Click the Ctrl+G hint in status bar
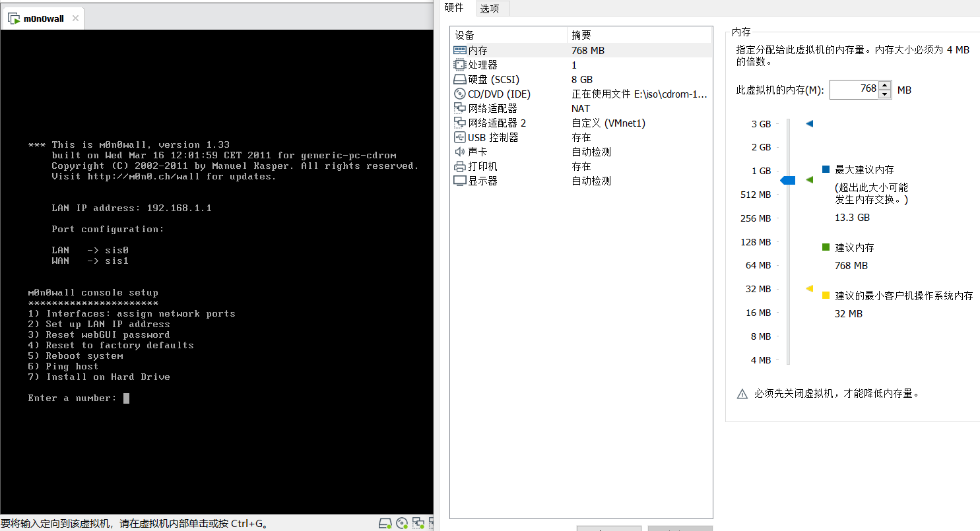Screen dimensions: 980x531 (x=246, y=524)
